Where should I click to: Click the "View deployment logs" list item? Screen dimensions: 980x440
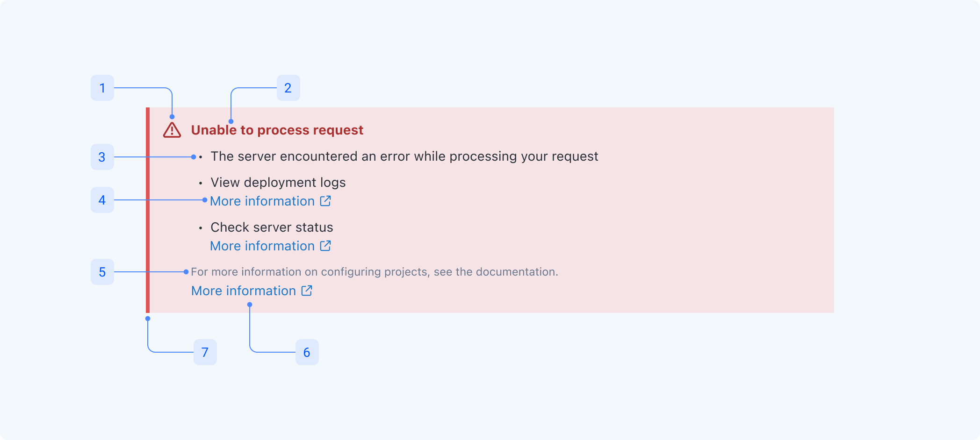tap(278, 183)
